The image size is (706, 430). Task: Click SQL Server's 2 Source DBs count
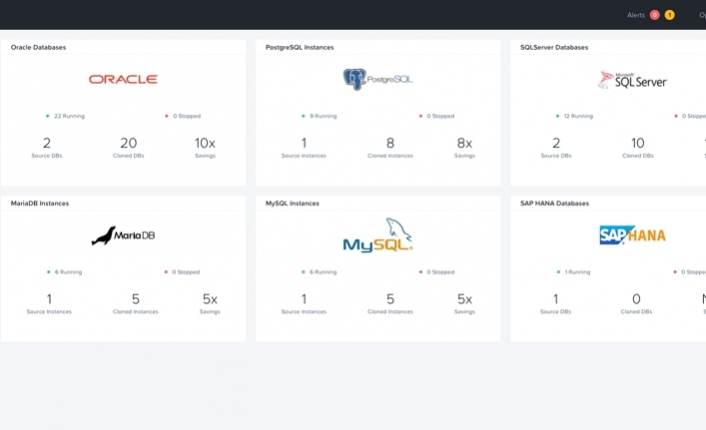tap(556, 148)
